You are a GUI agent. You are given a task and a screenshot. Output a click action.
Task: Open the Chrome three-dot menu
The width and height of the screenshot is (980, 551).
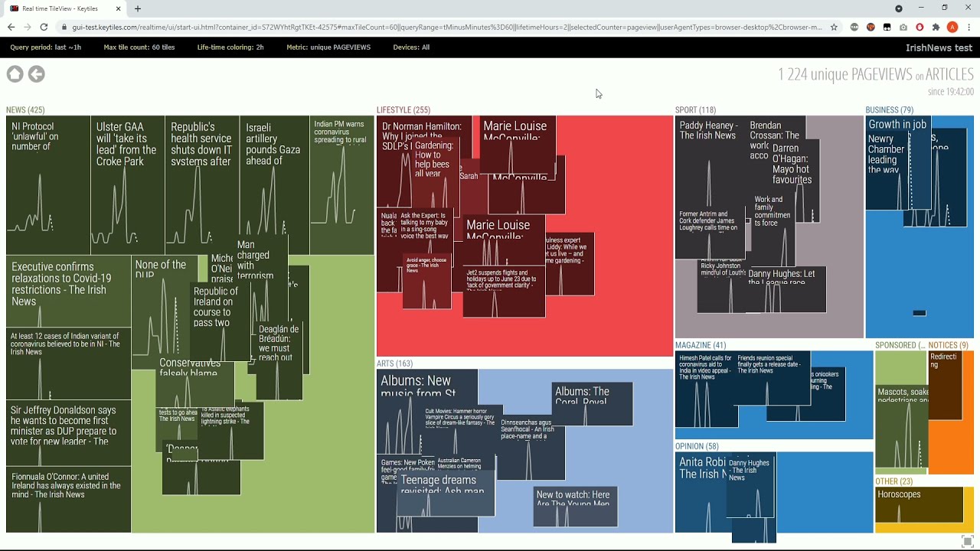coord(969,27)
